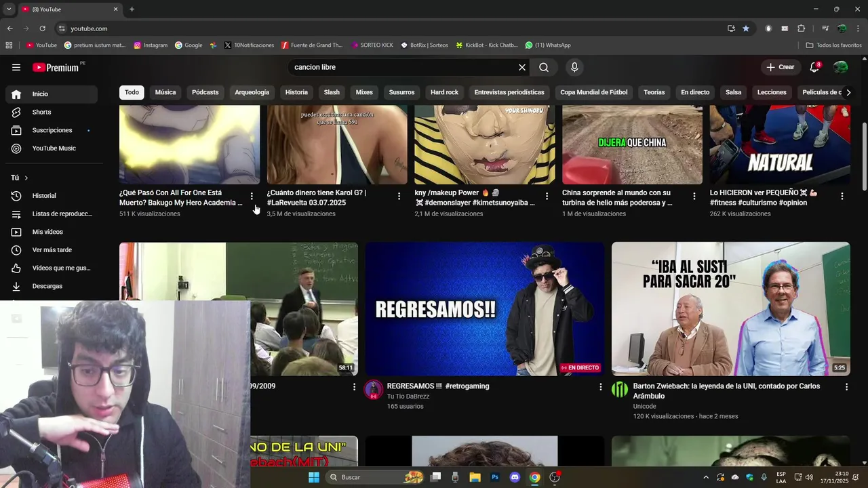This screenshot has height=488, width=868.
Task: Open the Instagram bookmark
Action: point(151,45)
